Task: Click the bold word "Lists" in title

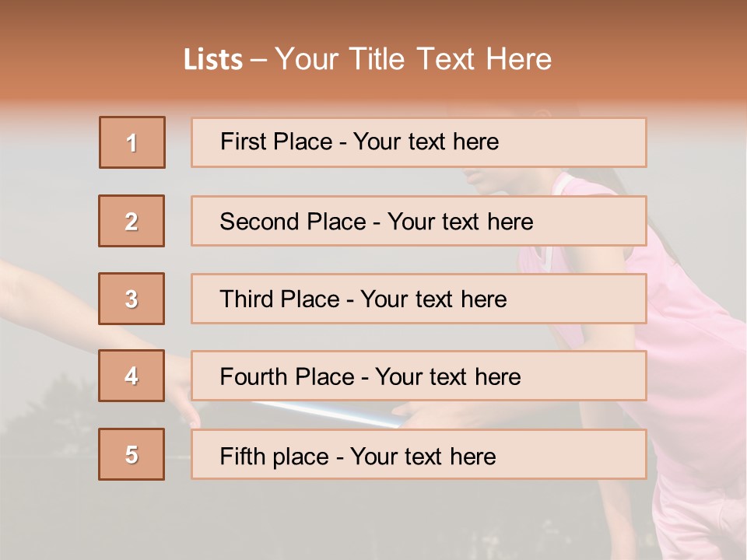Action: pos(213,60)
